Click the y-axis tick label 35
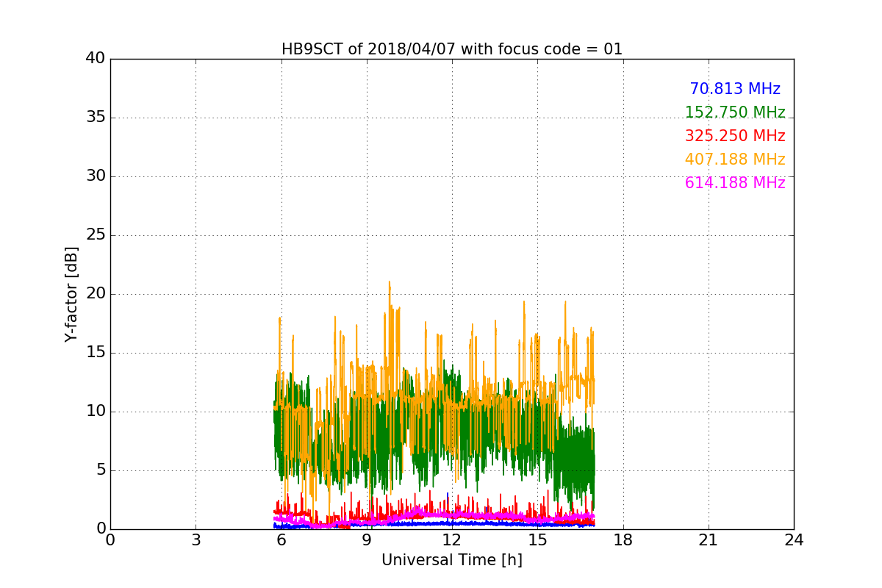882x588 pixels. click(x=96, y=118)
